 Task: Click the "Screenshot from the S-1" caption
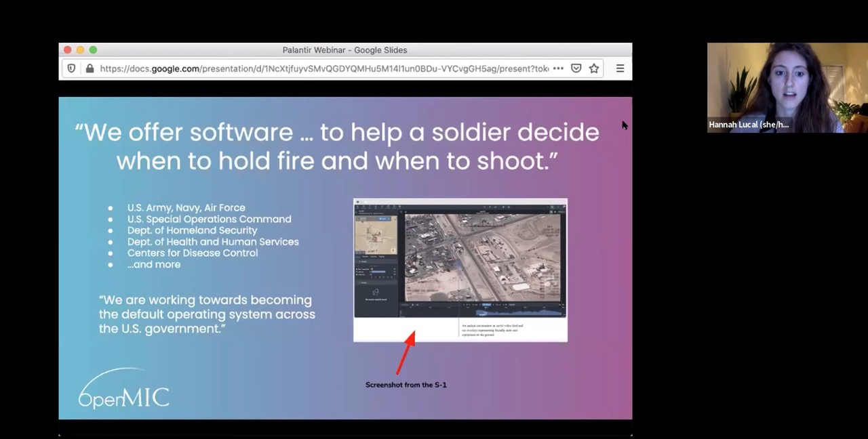pos(406,385)
